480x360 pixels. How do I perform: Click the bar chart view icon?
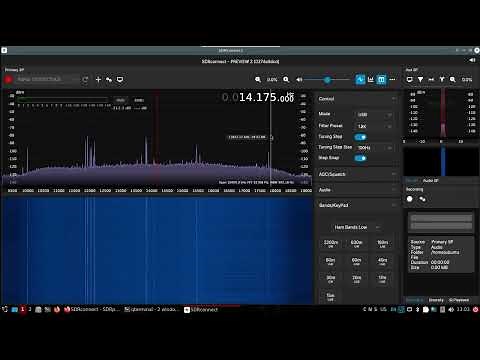tap(371, 79)
